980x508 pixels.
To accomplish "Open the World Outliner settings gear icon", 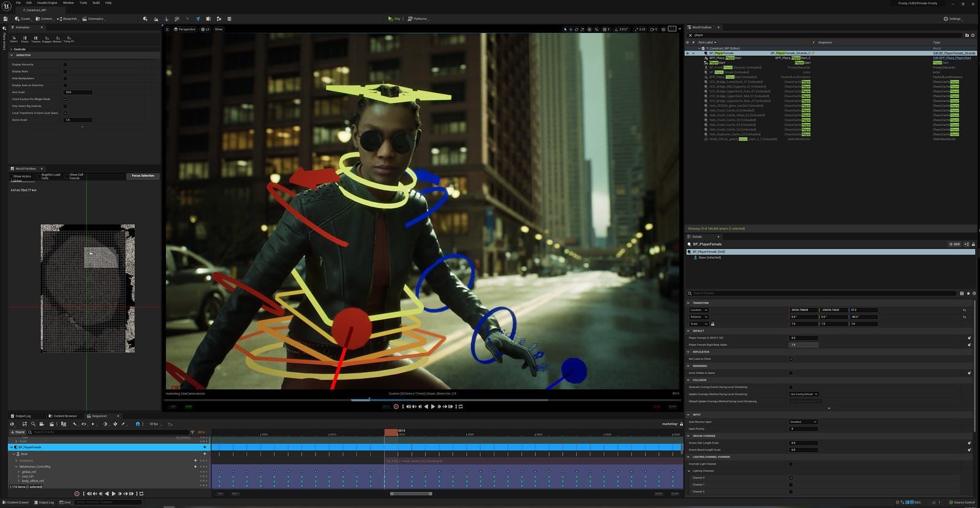I will point(973,35).
